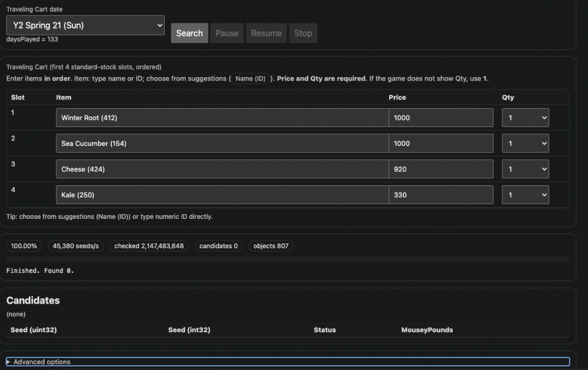Click the 45,380 seeds/s status chip

[x=75, y=246]
